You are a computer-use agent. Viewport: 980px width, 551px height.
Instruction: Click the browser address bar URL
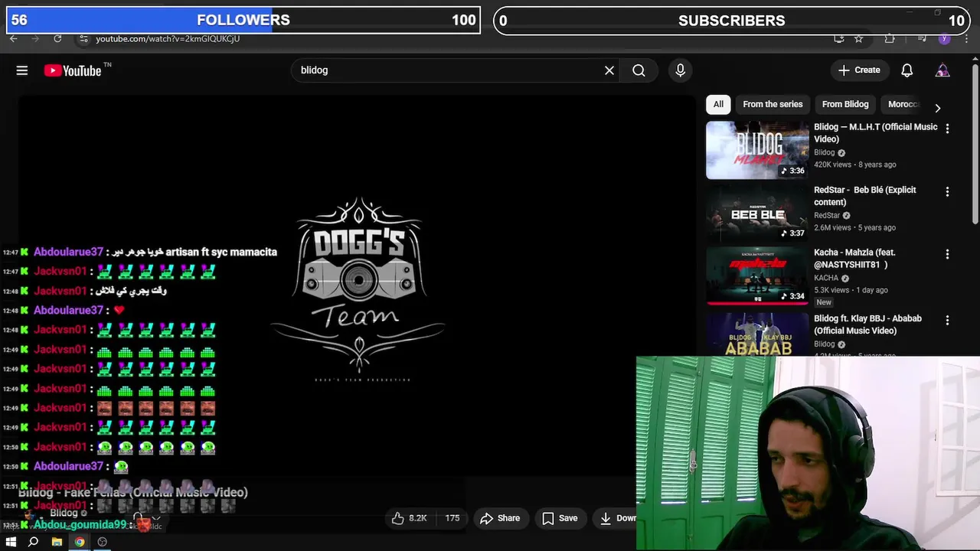click(x=168, y=38)
